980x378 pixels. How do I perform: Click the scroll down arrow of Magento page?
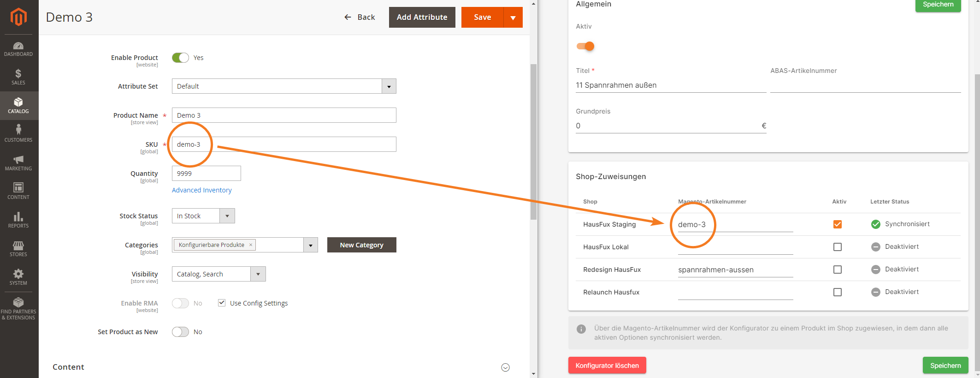(x=533, y=374)
